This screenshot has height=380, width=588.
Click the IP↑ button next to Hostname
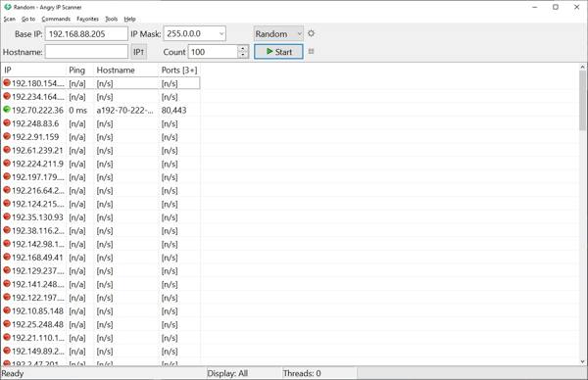click(139, 52)
